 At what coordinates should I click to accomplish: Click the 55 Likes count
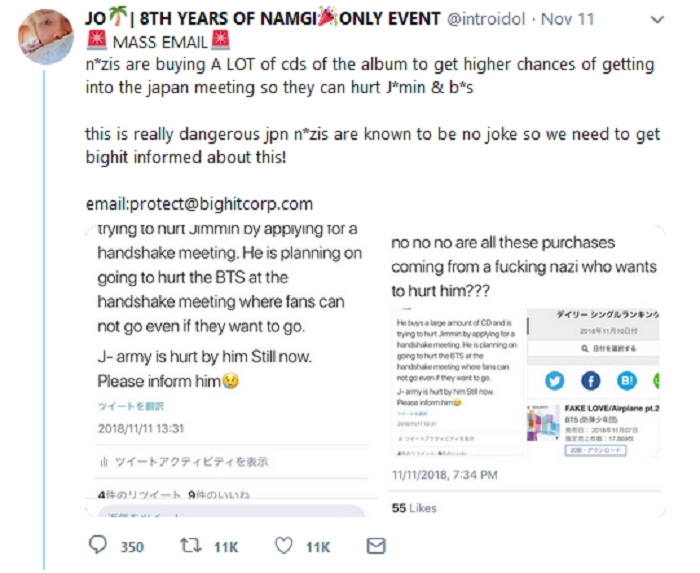pos(414,508)
